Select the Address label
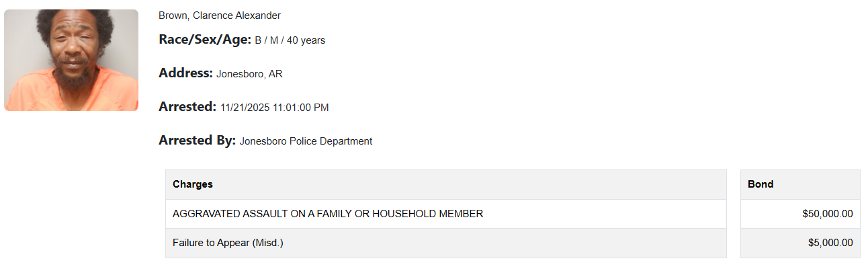Screen dimensions: 868x269 [x=185, y=73]
